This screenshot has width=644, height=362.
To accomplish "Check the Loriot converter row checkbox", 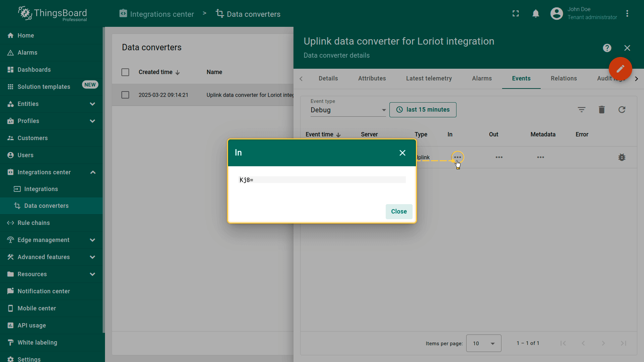I will coord(125,95).
